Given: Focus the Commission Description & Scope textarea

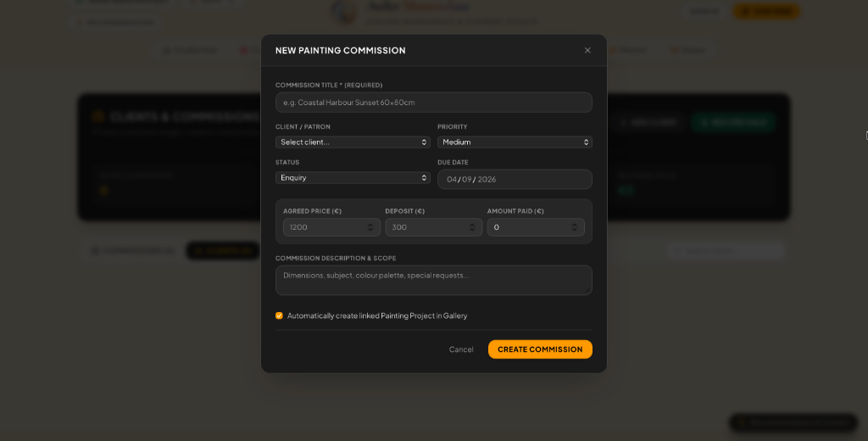Looking at the screenshot, I should coord(433,280).
